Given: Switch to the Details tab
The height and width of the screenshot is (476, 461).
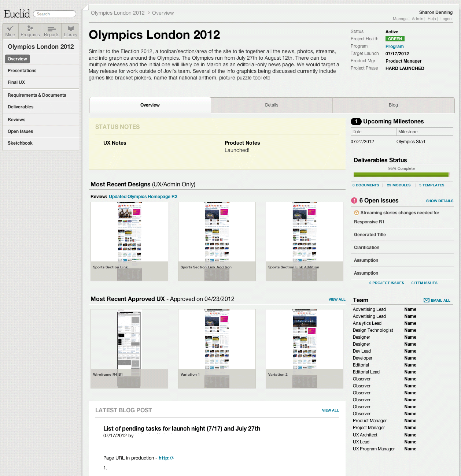Looking at the screenshot, I should 272,105.
